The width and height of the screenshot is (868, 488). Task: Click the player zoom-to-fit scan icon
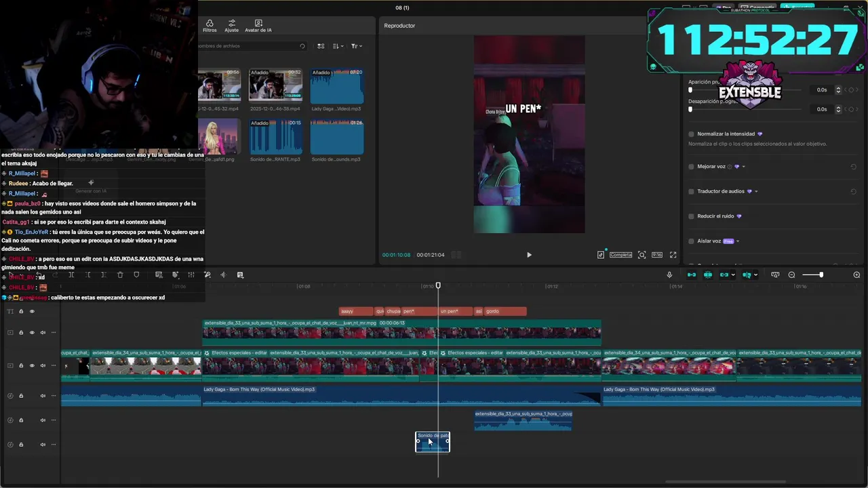coord(642,255)
